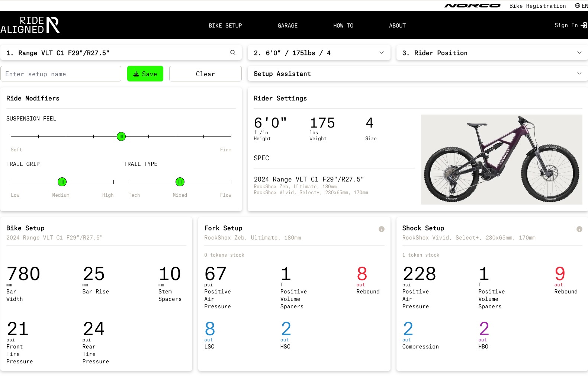Click the Shock Setup info icon

tap(579, 229)
